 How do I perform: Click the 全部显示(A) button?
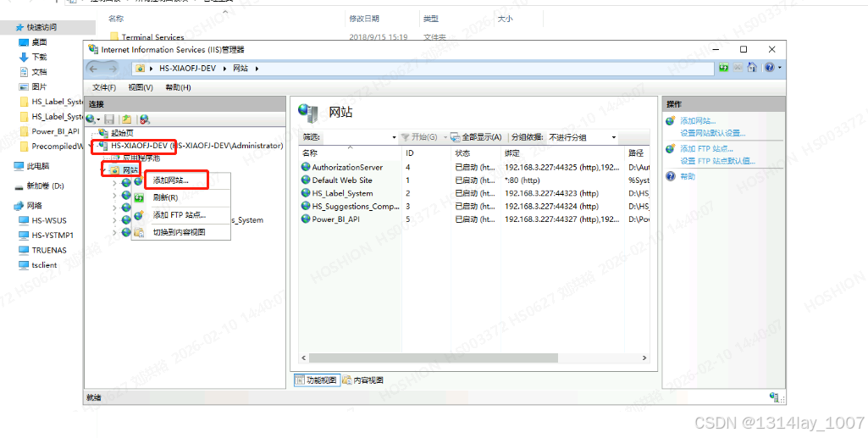click(x=476, y=137)
